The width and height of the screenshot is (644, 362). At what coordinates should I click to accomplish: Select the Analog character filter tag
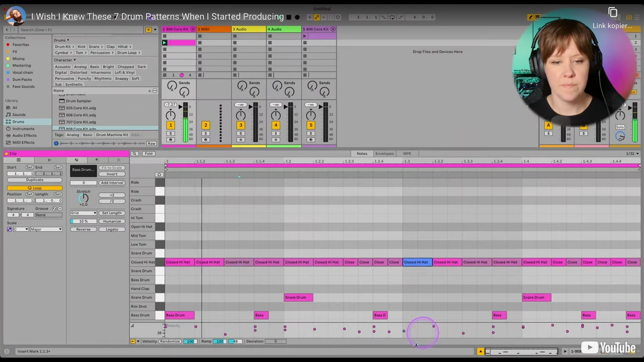point(80,67)
